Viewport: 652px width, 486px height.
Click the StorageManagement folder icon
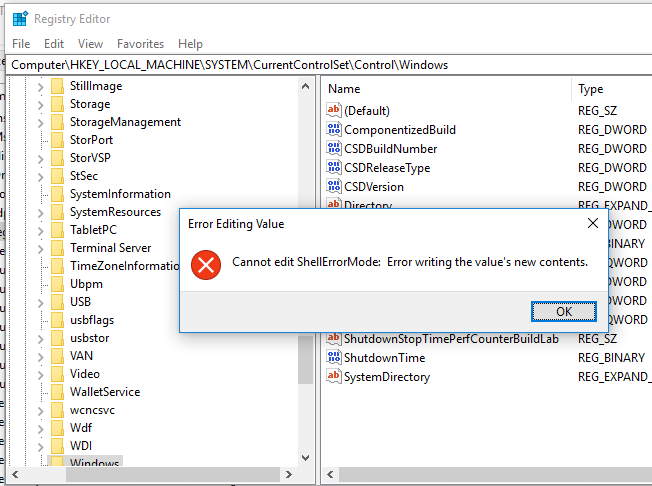click(57, 122)
